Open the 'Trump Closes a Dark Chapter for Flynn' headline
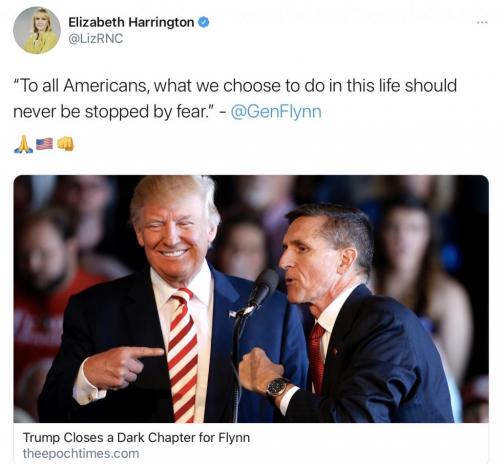Screen dimensions: 500x464 pyautogui.click(x=136, y=437)
